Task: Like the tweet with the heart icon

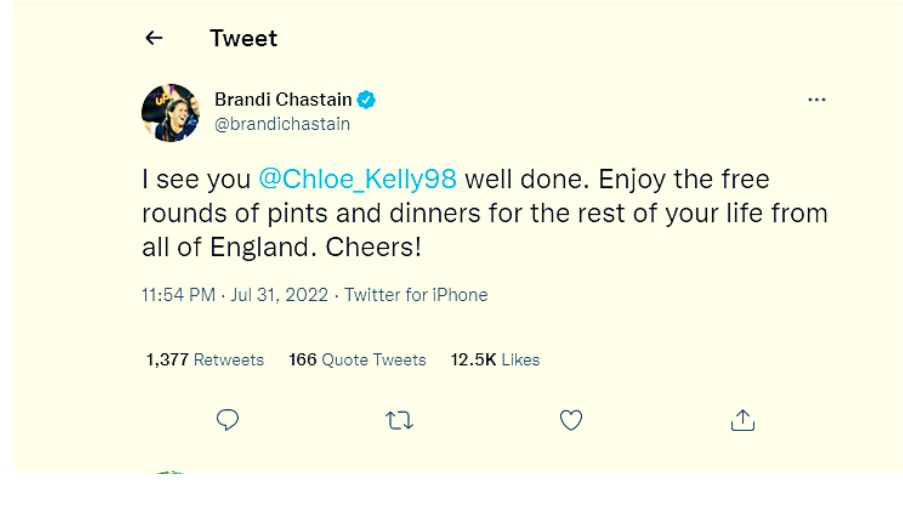Action: [571, 421]
